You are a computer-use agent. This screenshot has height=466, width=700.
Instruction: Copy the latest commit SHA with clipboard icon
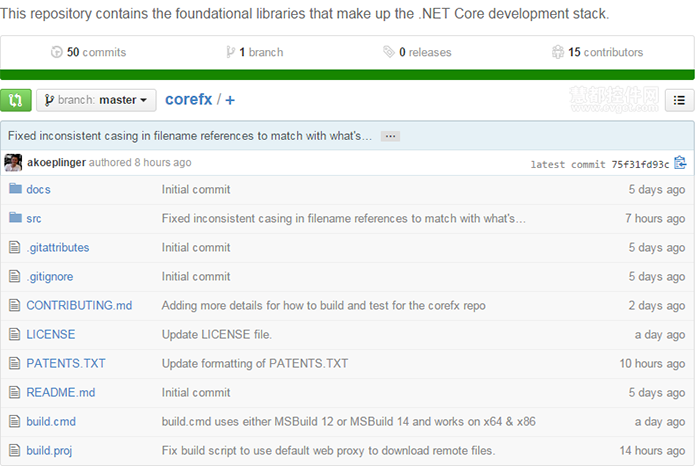point(680,163)
